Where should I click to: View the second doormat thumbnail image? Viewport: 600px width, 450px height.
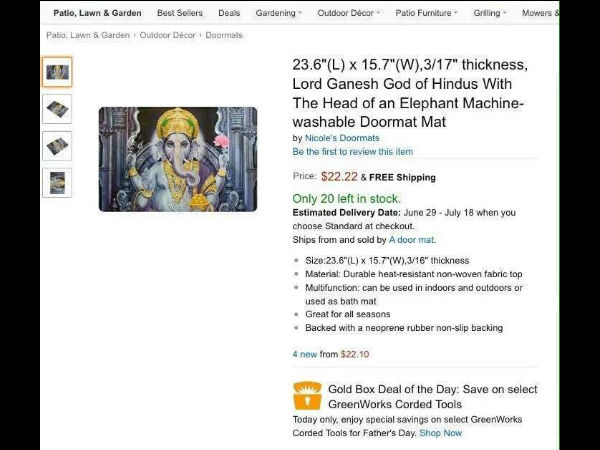click(x=57, y=108)
